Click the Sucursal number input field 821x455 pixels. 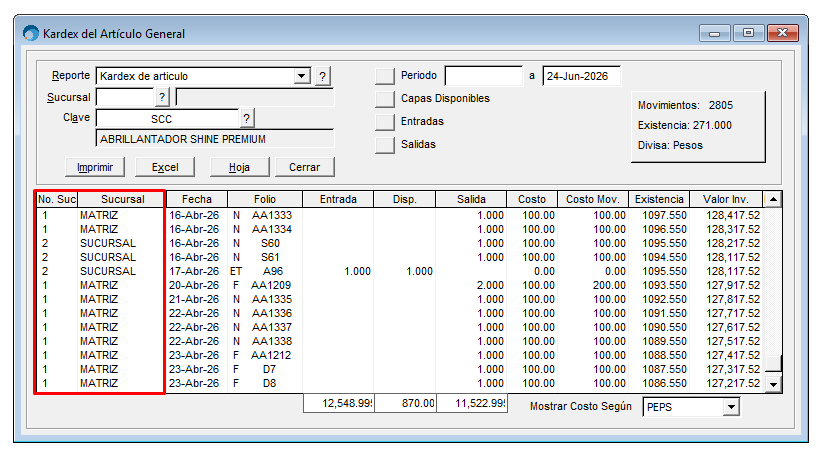126,97
